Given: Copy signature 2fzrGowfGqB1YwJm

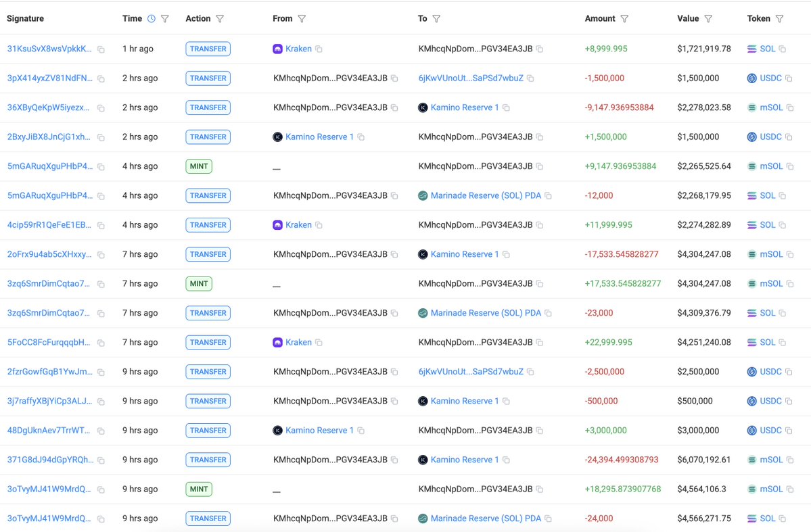Looking at the screenshot, I should pos(101,372).
